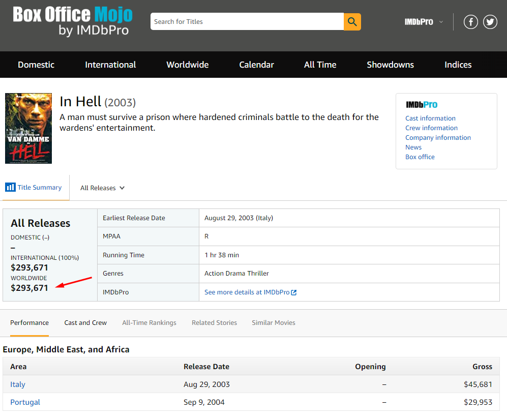Click the 1 hr 38 min running time

coord(222,255)
